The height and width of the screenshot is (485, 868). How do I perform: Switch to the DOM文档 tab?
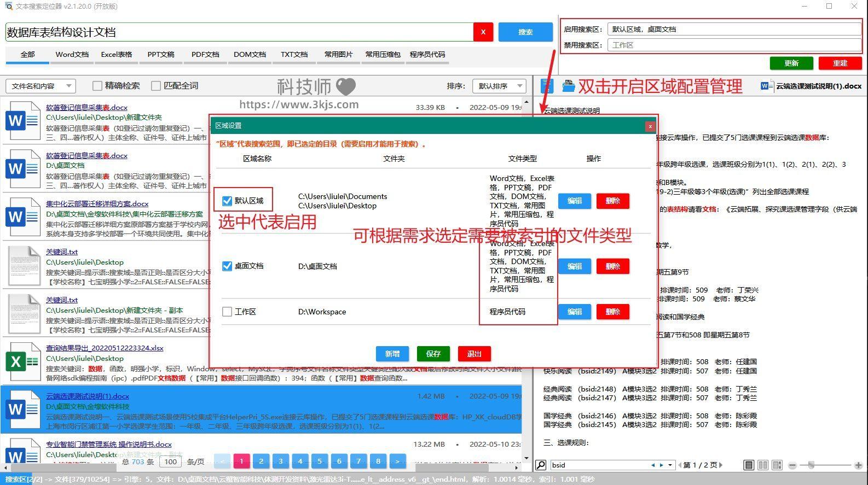[x=250, y=55]
